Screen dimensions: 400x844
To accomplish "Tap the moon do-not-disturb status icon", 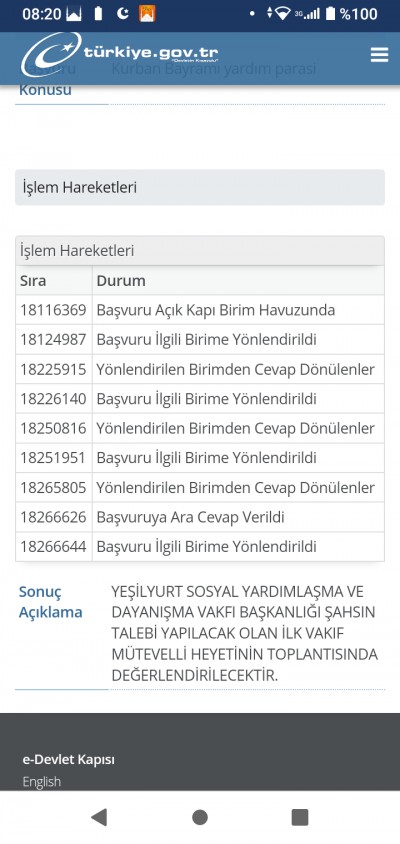I will click(123, 13).
